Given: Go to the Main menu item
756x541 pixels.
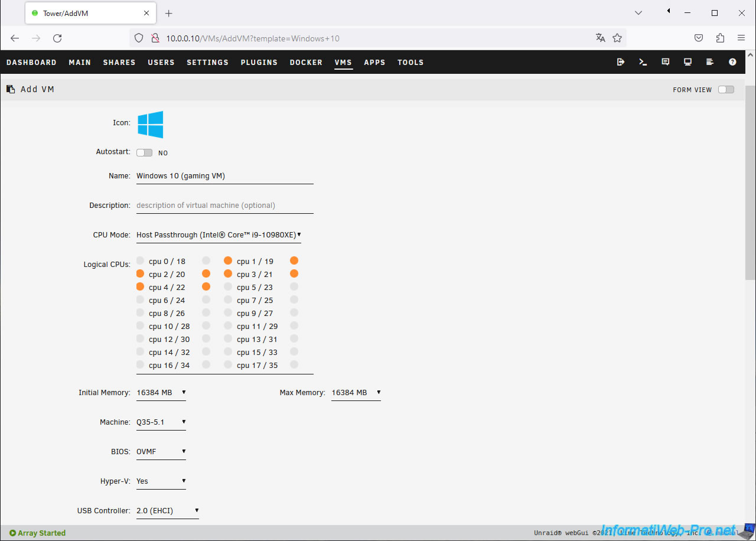Looking at the screenshot, I should click(80, 62).
